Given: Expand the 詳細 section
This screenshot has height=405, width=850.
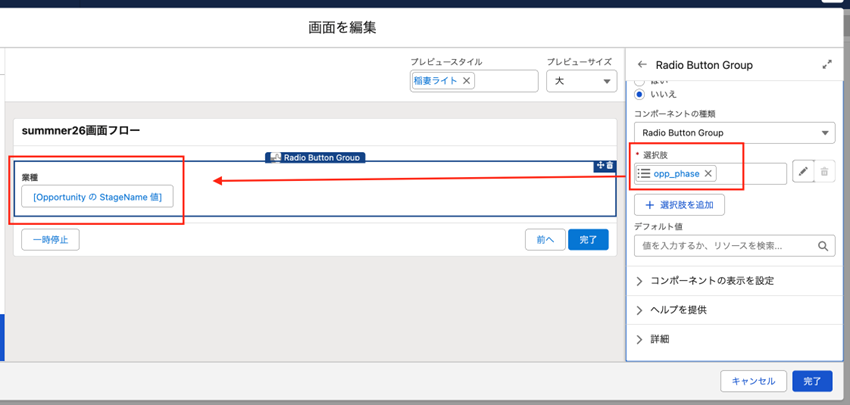Looking at the screenshot, I should coord(660,339).
